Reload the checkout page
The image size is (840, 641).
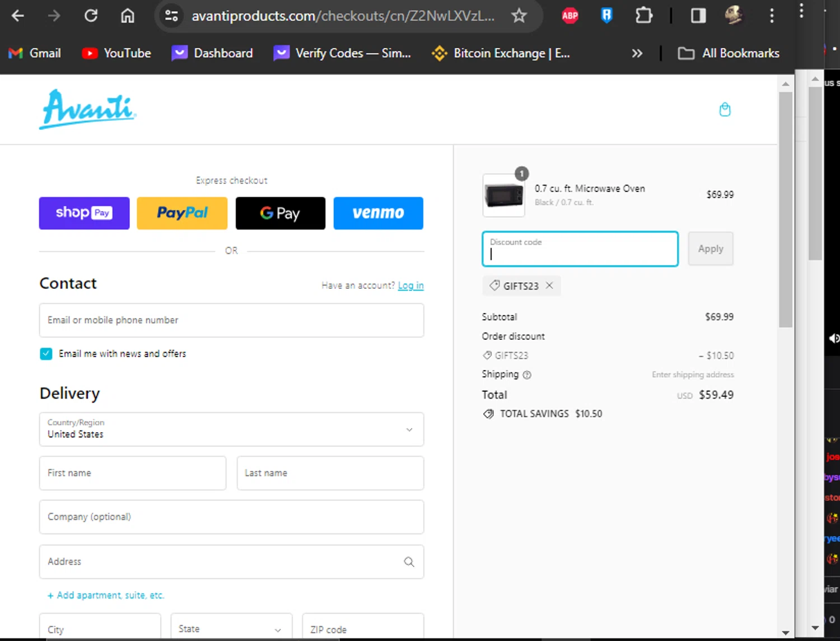coord(91,16)
